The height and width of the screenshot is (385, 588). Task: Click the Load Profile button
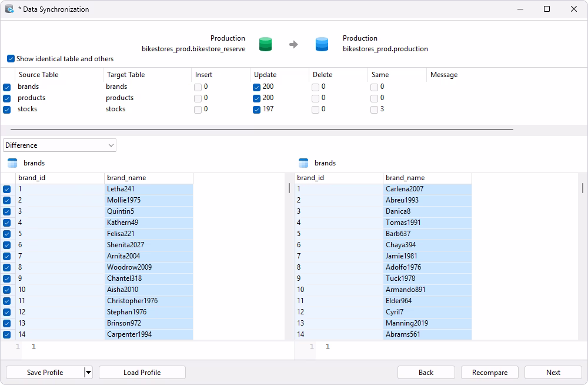(x=142, y=373)
